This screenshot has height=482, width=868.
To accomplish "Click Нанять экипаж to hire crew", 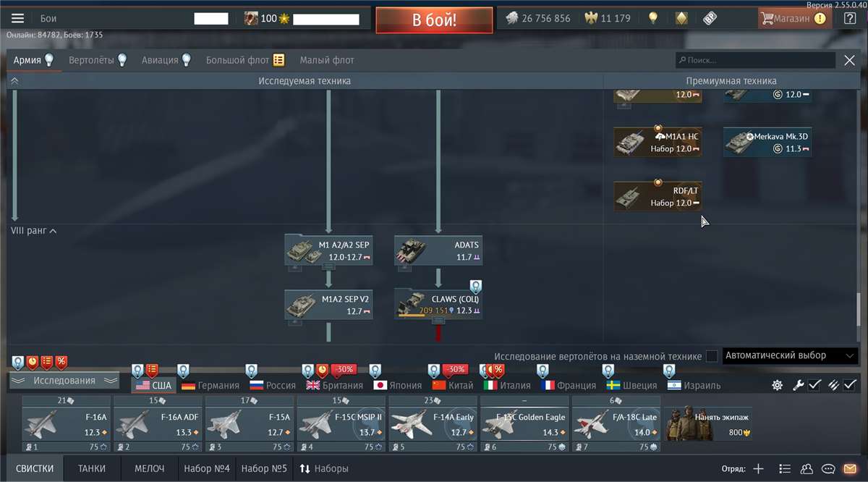I will point(709,424).
